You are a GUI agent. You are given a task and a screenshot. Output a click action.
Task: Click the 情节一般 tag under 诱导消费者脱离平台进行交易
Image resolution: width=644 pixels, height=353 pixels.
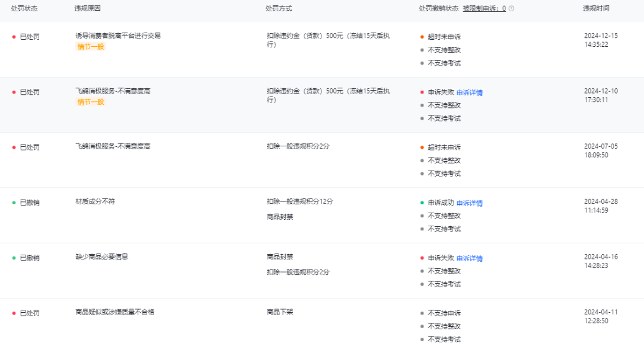click(x=91, y=47)
